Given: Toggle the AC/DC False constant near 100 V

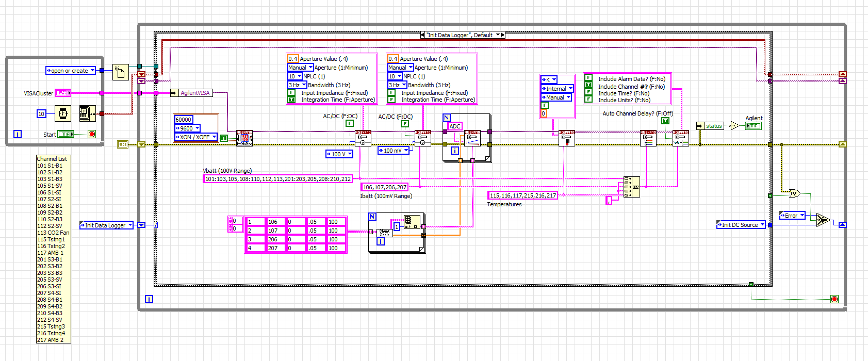Looking at the screenshot, I should pos(350,123).
